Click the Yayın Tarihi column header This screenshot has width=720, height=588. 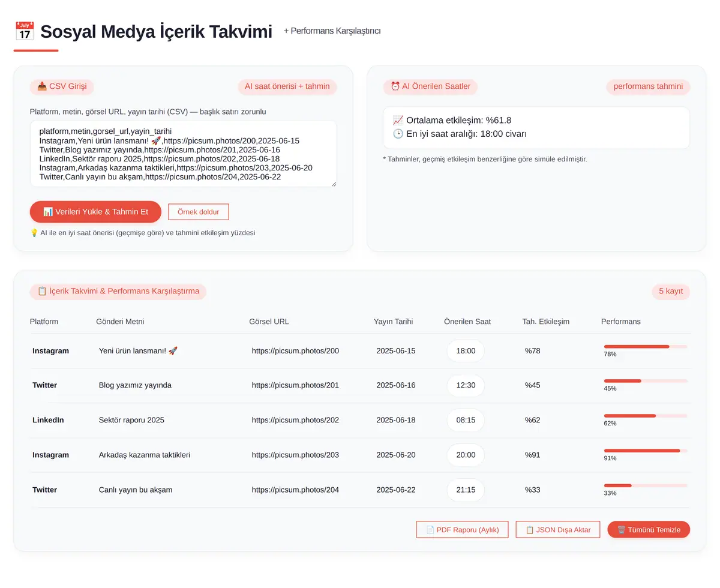point(393,322)
